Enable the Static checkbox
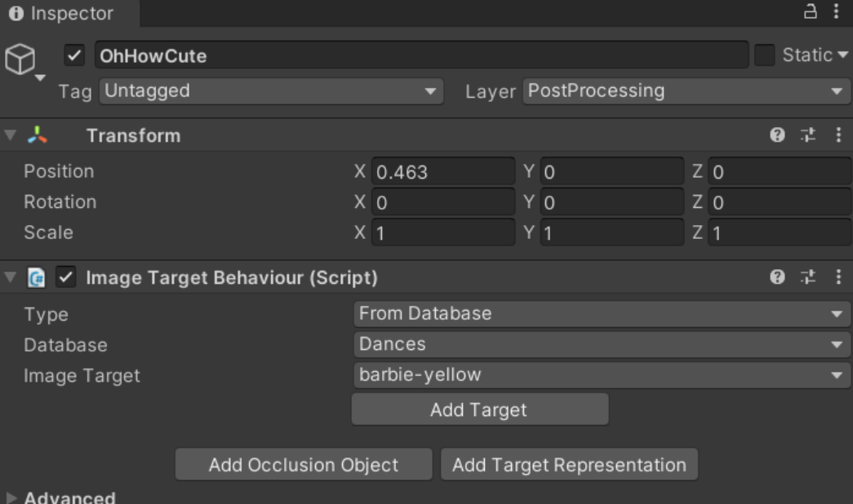Image resolution: width=853 pixels, height=504 pixels. (764, 55)
